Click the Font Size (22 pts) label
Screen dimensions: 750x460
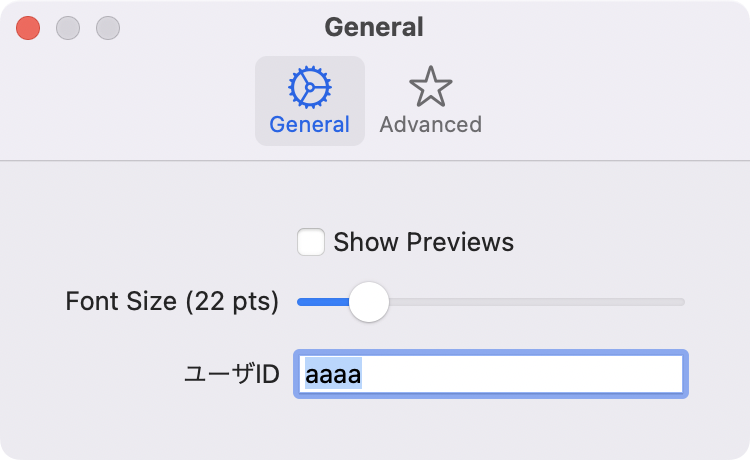click(x=172, y=302)
